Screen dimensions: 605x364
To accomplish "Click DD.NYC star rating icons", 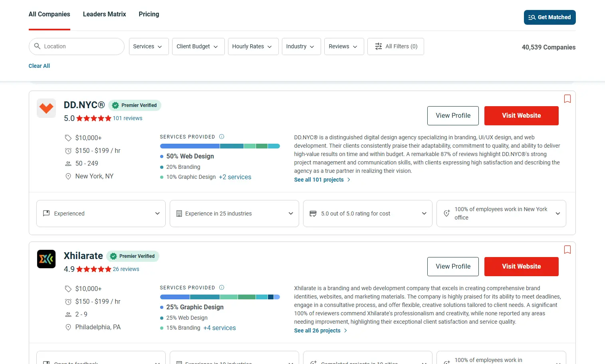I will coord(94,118).
